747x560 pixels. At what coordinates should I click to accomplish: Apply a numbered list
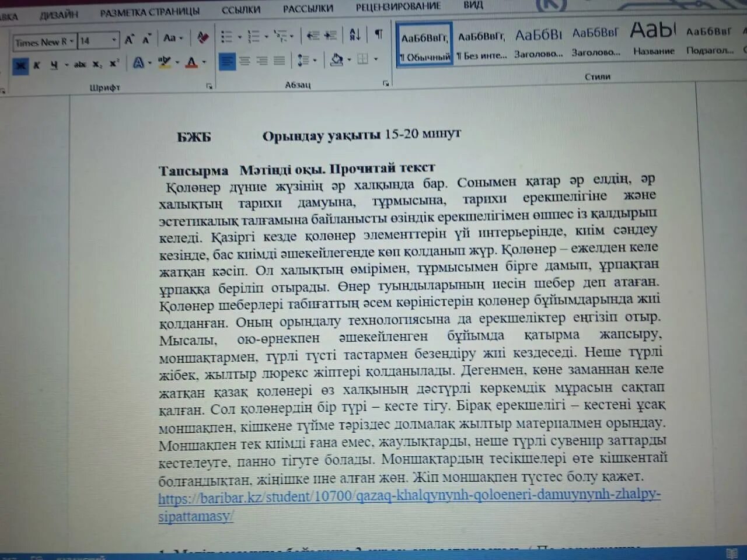[x=253, y=36]
